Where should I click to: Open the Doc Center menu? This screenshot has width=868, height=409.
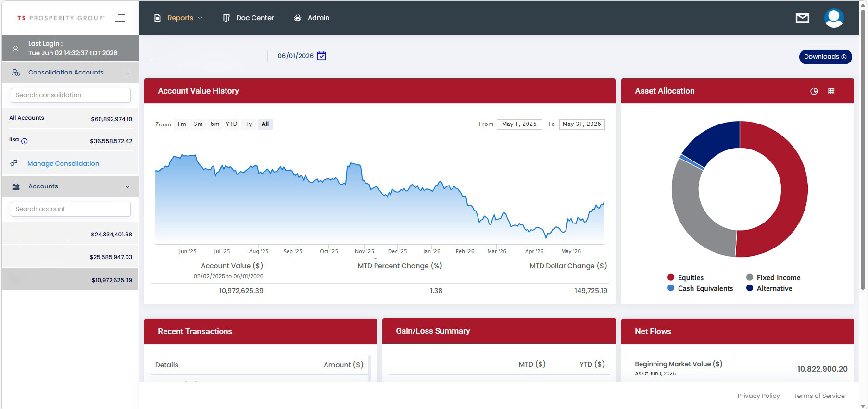pyautogui.click(x=249, y=18)
